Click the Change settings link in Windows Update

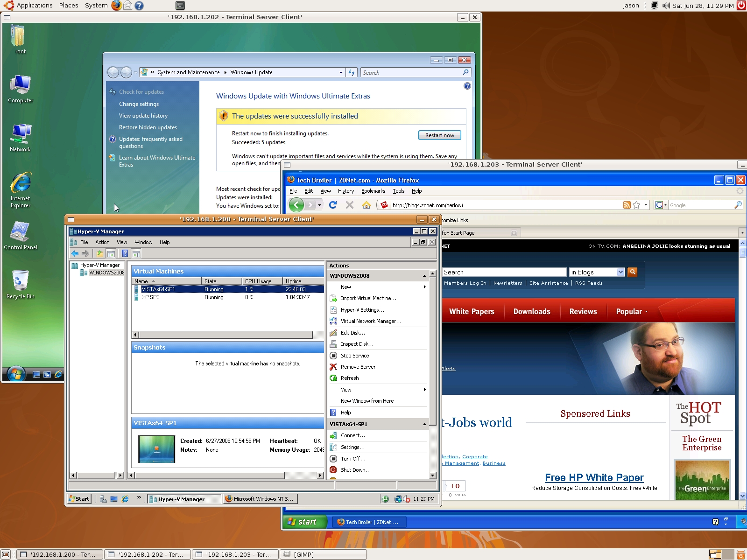point(139,104)
